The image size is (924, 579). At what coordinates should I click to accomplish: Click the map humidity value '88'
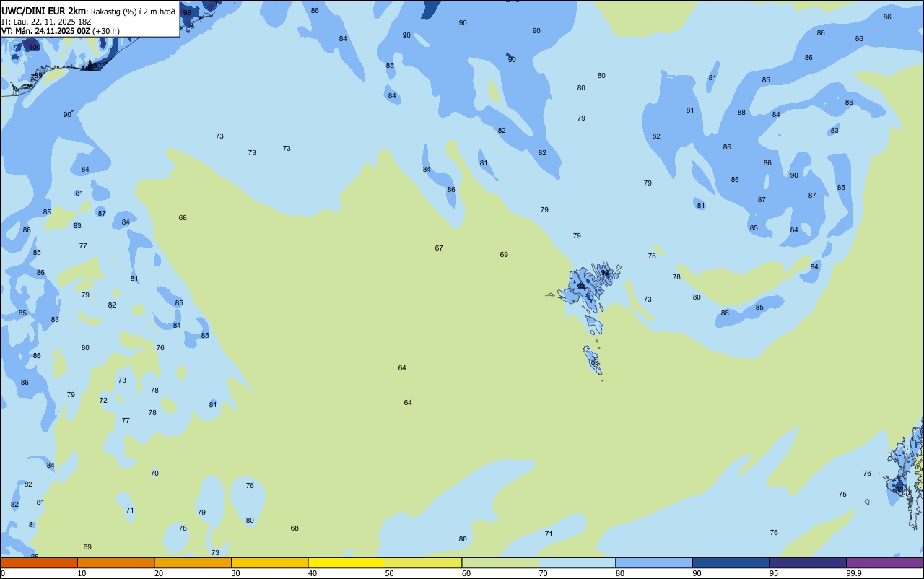coord(741,113)
